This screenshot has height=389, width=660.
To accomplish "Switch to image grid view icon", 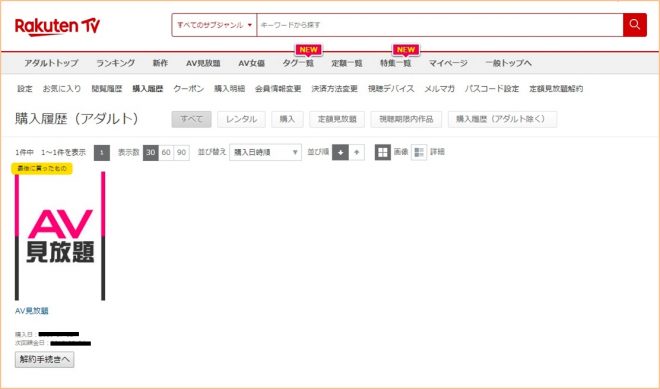I will (383, 152).
